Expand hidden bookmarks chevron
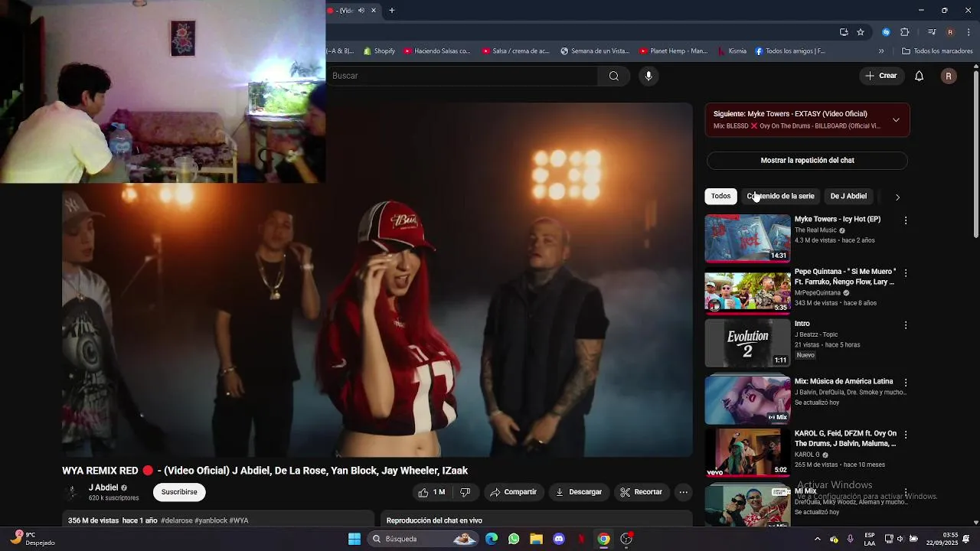The image size is (980, 551). point(881,51)
